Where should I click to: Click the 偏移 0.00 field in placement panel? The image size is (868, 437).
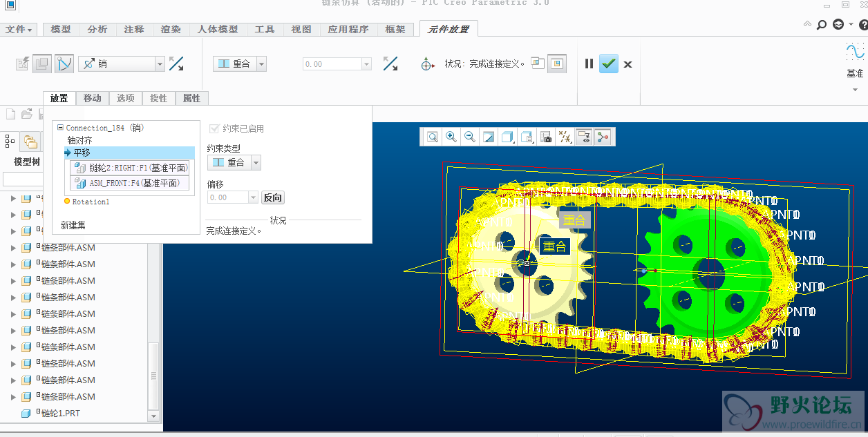coord(228,197)
